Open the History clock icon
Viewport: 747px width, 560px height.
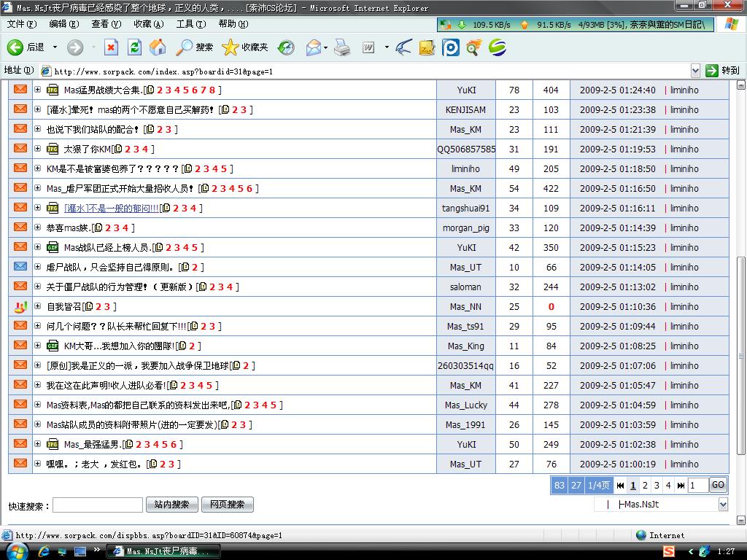(x=286, y=47)
